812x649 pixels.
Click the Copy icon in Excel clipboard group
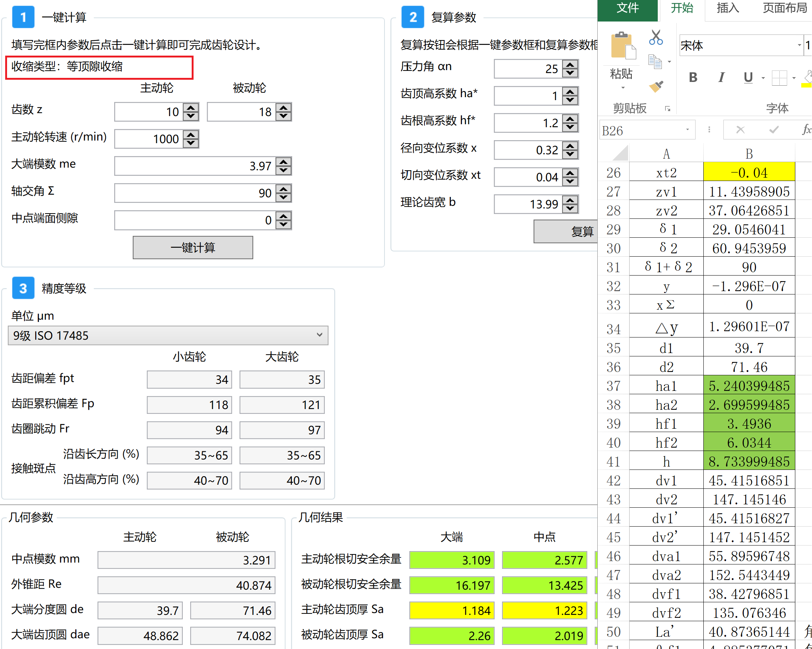(655, 62)
